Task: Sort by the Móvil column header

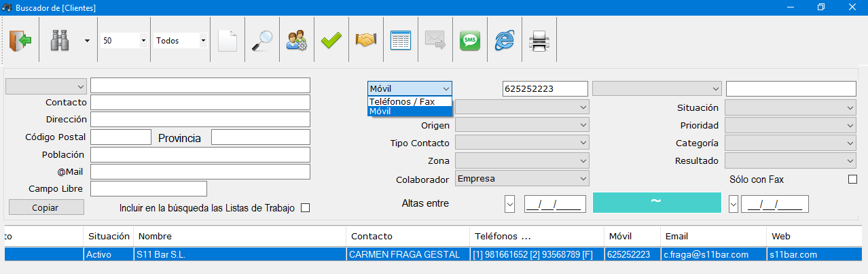Action: pos(632,236)
